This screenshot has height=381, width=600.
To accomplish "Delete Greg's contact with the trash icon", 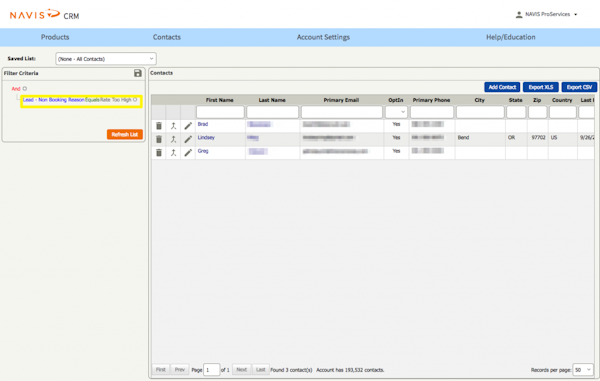I will 159,153.
